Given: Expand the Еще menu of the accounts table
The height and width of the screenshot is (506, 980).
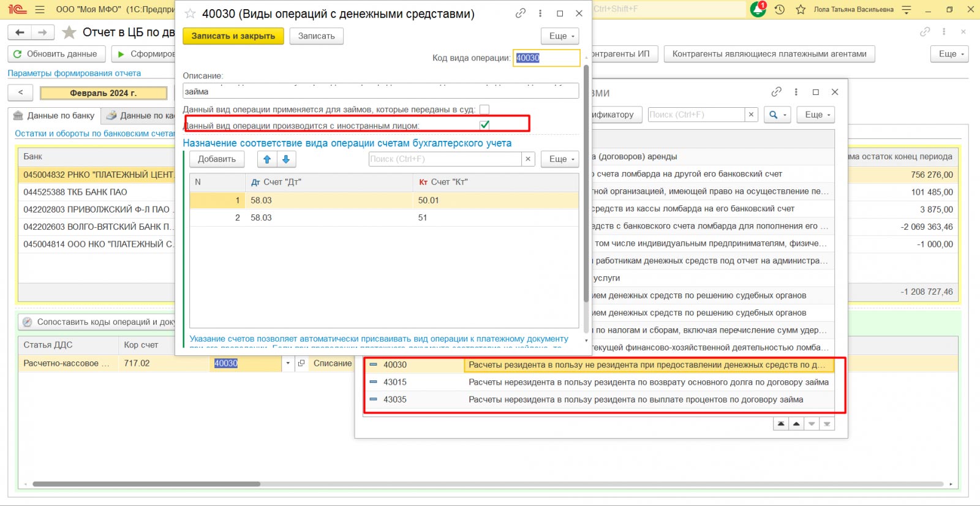Looking at the screenshot, I should [560, 159].
